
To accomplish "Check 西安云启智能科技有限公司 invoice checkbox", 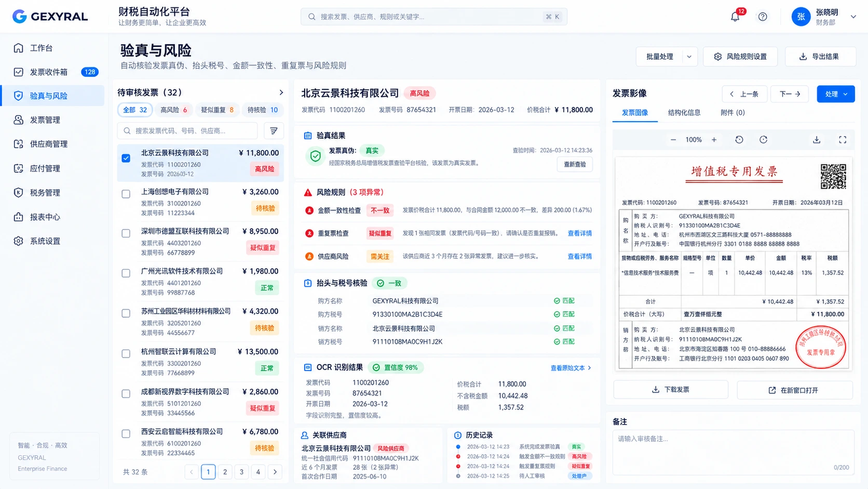I will pos(126,434).
